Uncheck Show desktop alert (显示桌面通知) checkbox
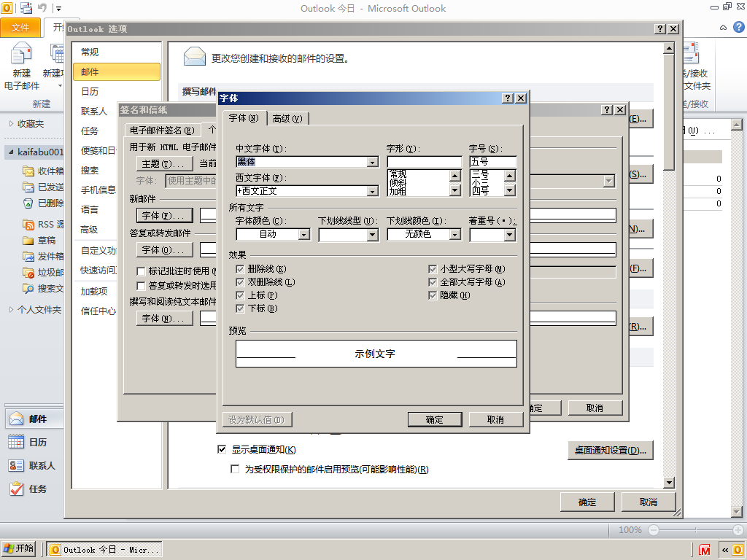 pyautogui.click(x=222, y=449)
